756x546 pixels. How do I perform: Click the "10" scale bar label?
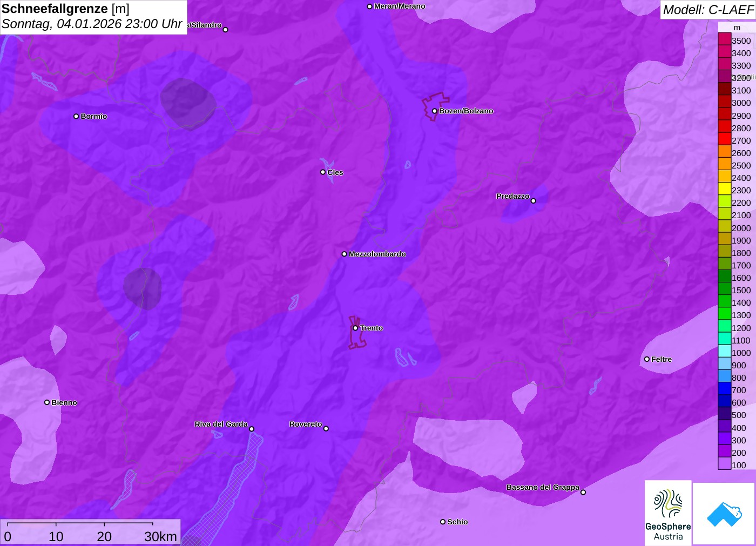[56, 536]
